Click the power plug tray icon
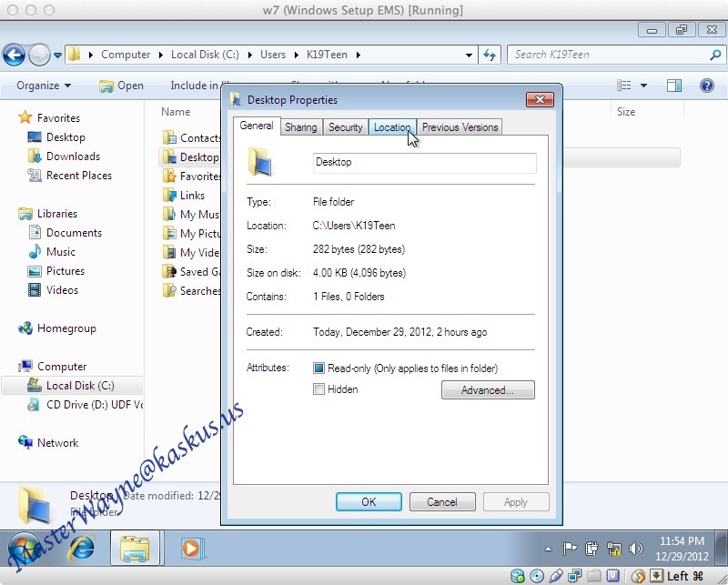 (591, 549)
